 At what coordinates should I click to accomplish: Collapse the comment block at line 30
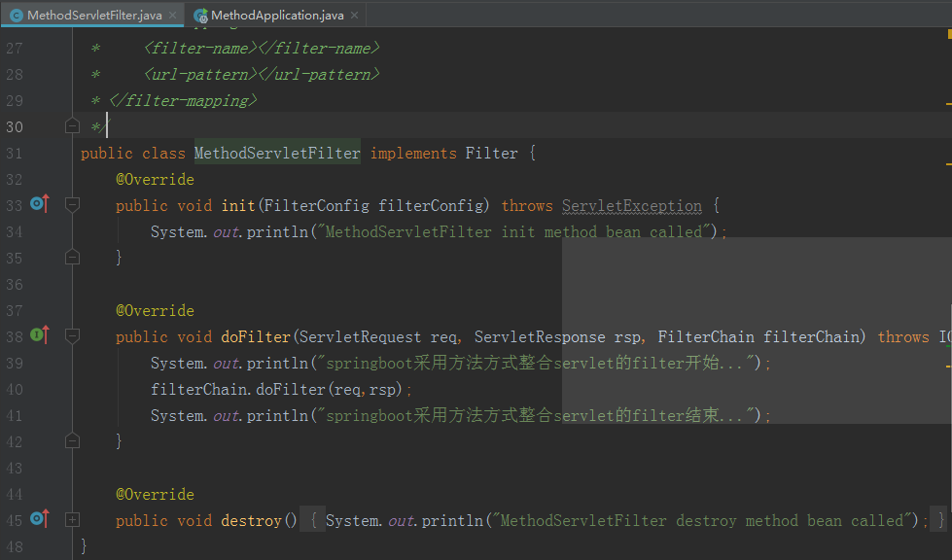pos(71,125)
